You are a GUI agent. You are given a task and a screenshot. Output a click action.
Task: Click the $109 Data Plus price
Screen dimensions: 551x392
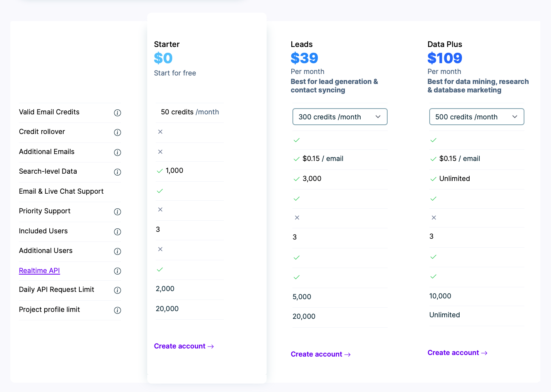point(445,58)
